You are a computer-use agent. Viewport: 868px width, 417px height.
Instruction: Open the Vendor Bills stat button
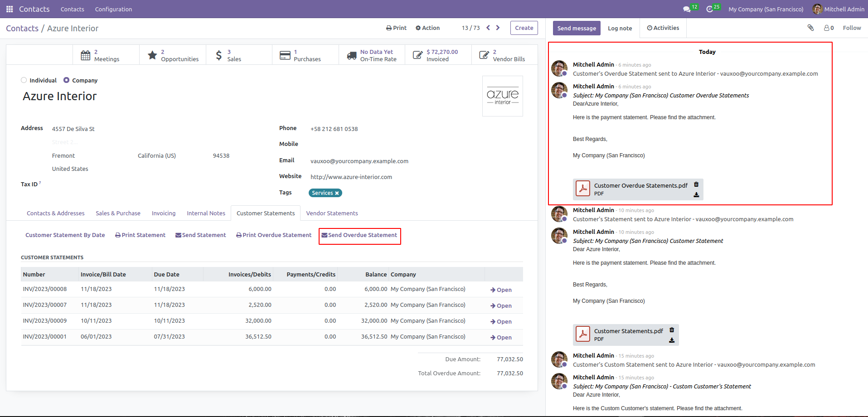click(504, 55)
